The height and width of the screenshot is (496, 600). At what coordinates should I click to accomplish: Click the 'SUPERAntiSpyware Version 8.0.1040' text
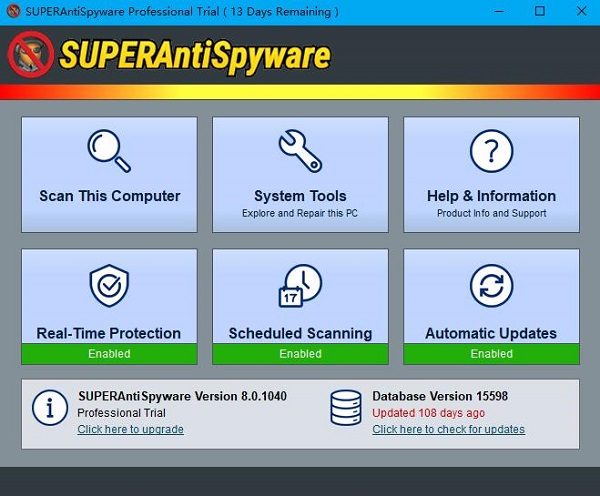[182, 396]
